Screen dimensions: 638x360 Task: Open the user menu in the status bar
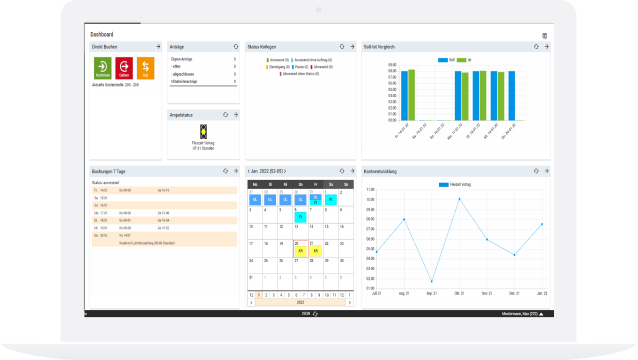tap(522, 314)
